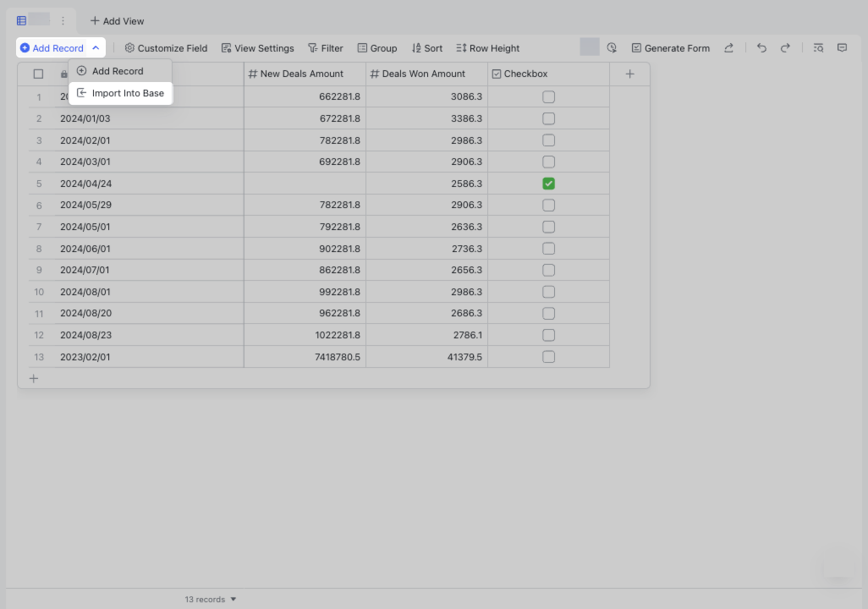Open the find records search icon
This screenshot has height=609, width=868.
point(818,48)
